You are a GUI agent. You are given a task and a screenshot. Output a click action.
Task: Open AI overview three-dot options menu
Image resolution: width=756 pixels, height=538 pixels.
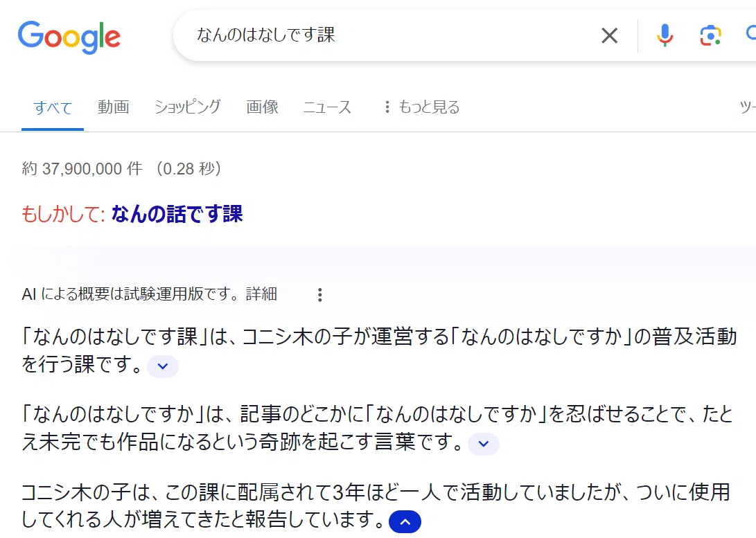(319, 295)
